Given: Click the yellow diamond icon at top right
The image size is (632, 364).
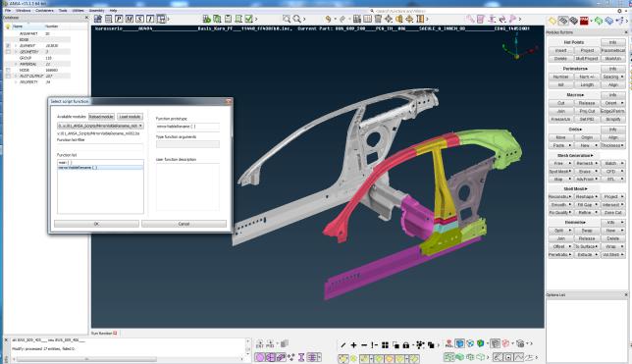Looking at the screenshot, I should 553,21.
